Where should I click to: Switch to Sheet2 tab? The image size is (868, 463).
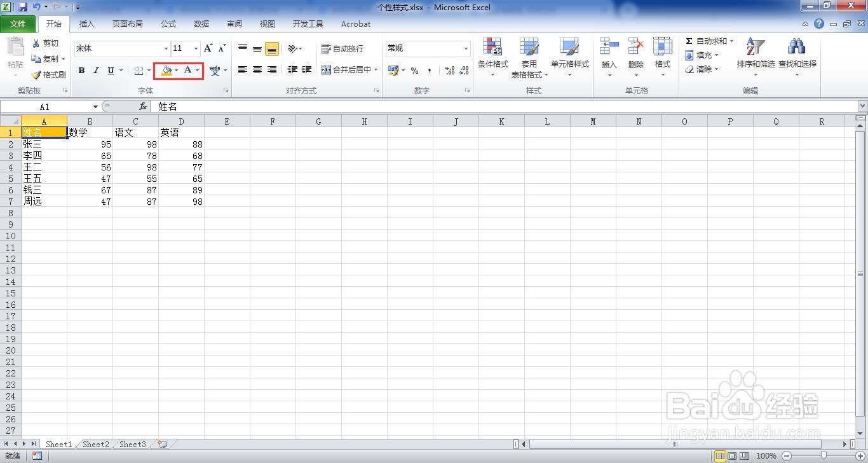tap(96, 445)
